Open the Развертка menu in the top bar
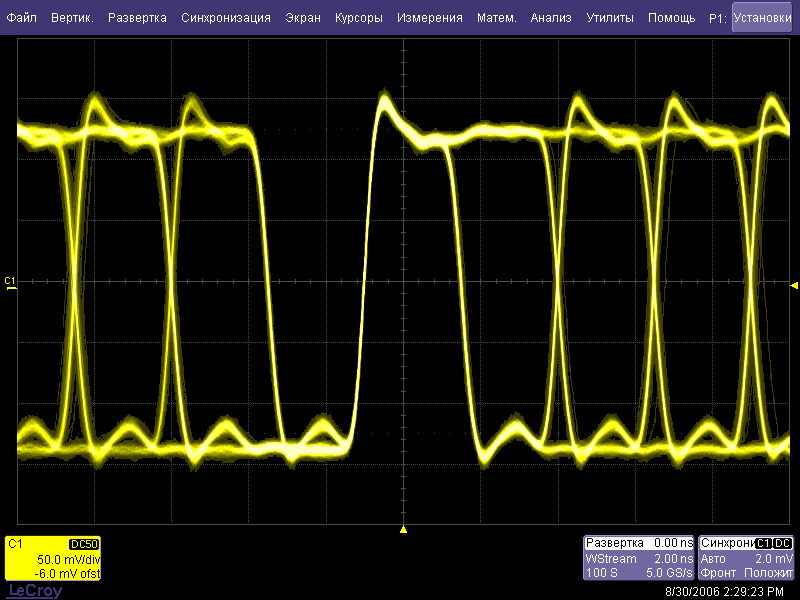This screenshot has width=800, height=600. (137, 18)
